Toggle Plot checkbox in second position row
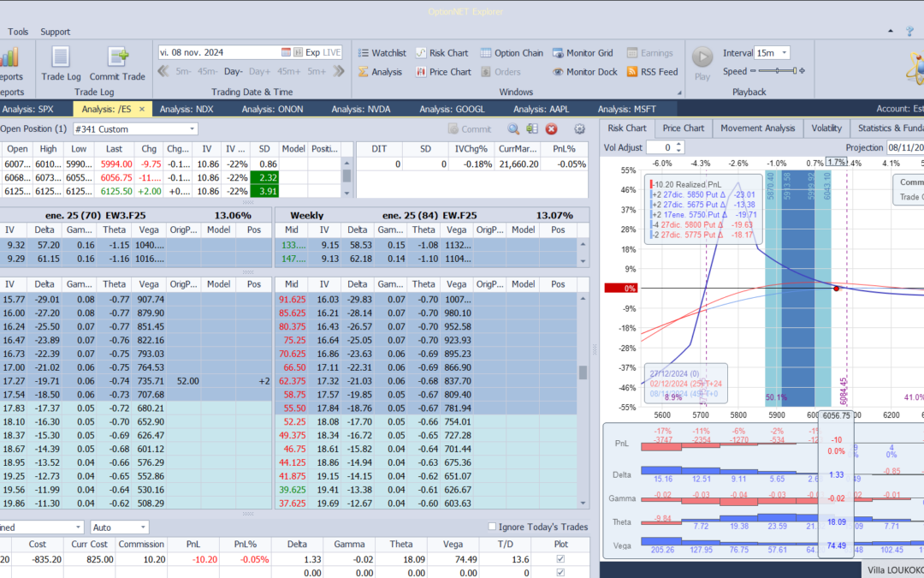 (x=560, y=573)
